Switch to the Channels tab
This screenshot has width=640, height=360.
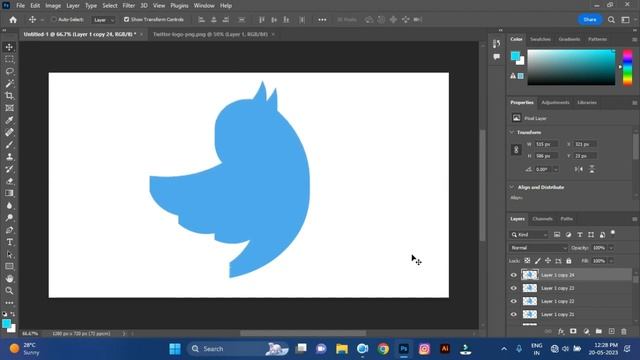click(x=542, y=219)
